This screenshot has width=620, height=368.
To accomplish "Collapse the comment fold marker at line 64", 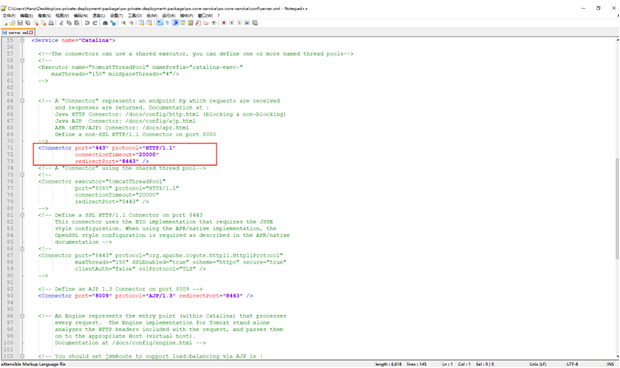I will click(22, 101).
